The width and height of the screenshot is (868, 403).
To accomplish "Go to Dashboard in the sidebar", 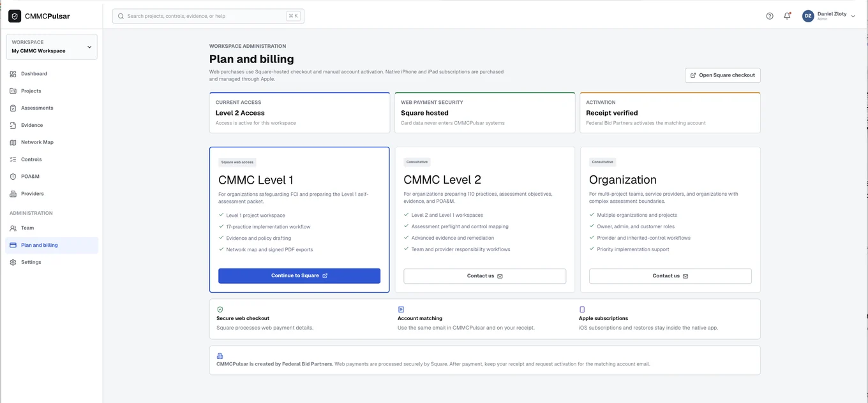I will [52, 74].
